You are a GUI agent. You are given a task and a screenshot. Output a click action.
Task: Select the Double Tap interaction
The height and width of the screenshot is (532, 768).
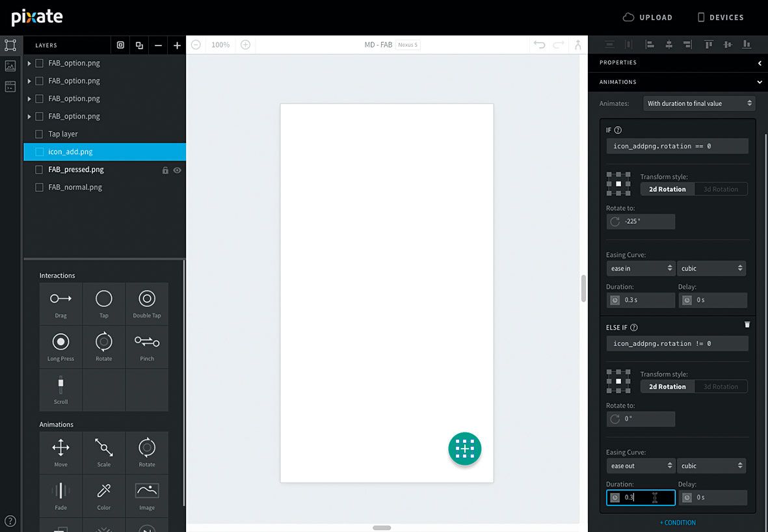(x=147, y=303)
